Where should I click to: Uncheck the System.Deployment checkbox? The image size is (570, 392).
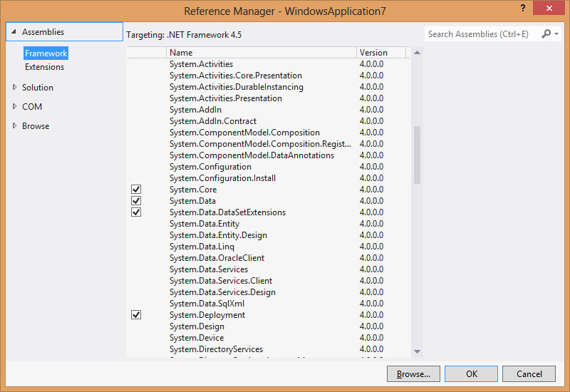click(x=136, y=315)
